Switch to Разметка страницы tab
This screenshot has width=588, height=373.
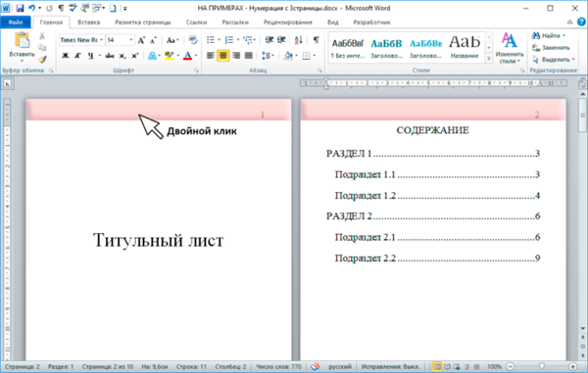(143, 23)
